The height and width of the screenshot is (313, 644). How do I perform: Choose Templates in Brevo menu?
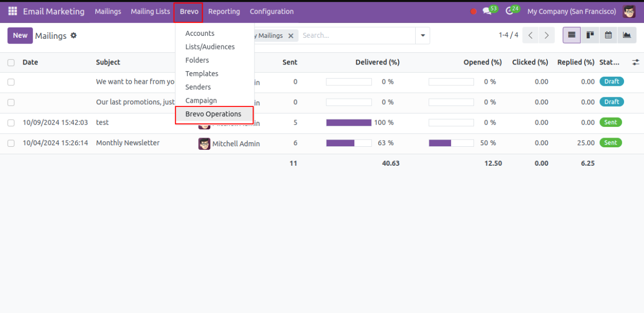coord(202,74)
